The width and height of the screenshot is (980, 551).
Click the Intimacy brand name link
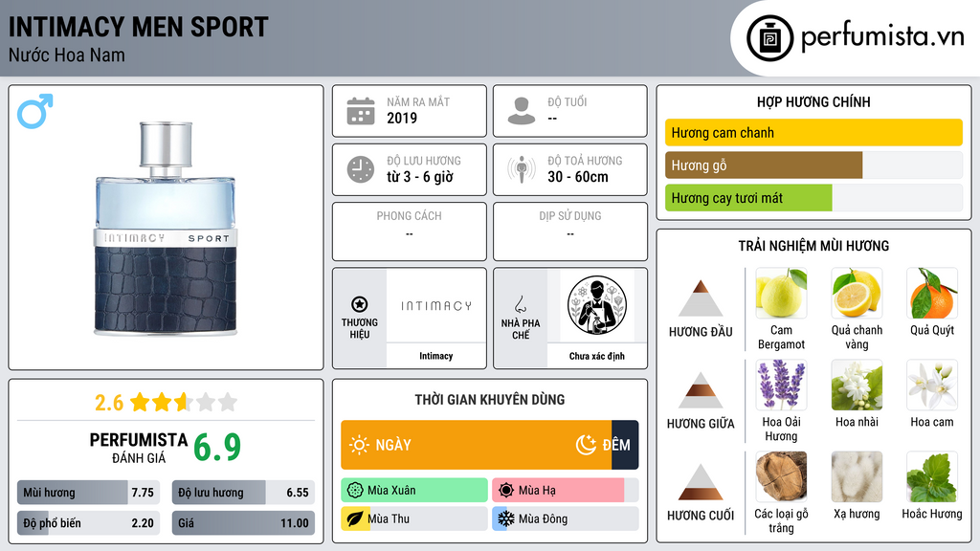[x=435, y=356]
